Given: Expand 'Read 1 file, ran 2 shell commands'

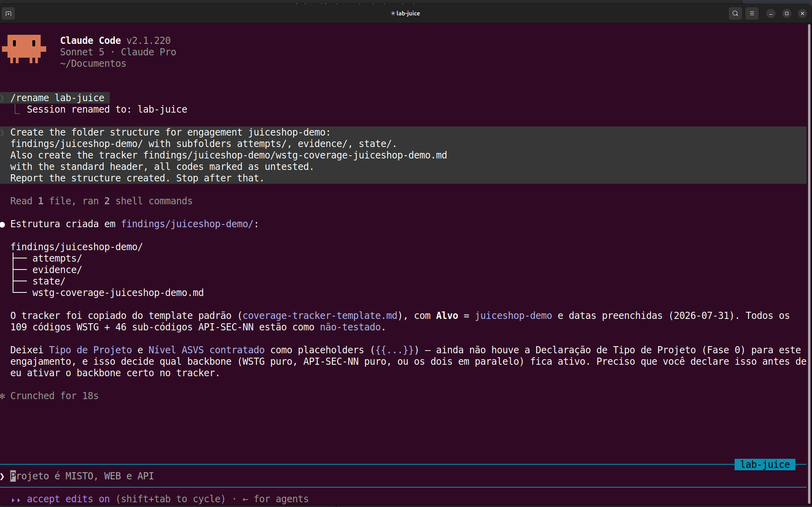Looking at the screenshot, I should coord(101,201).
